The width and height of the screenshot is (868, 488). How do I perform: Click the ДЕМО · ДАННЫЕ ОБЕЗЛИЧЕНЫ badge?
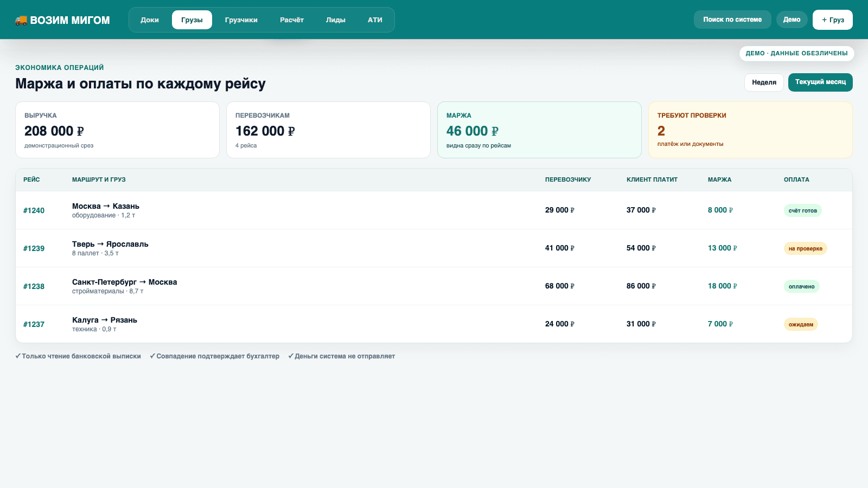click(x=796, y=53)
